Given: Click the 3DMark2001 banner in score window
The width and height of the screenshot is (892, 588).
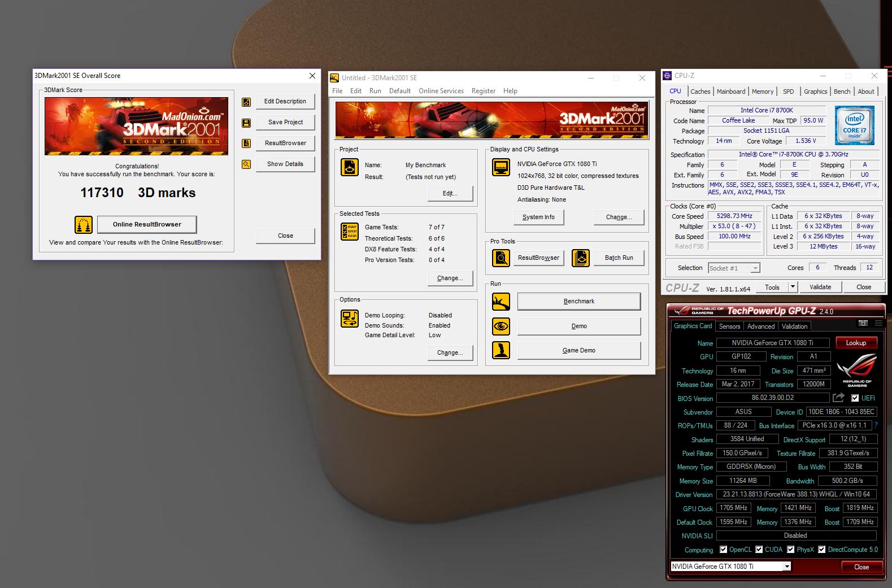Looking at the screenshot, I should 137,126.
